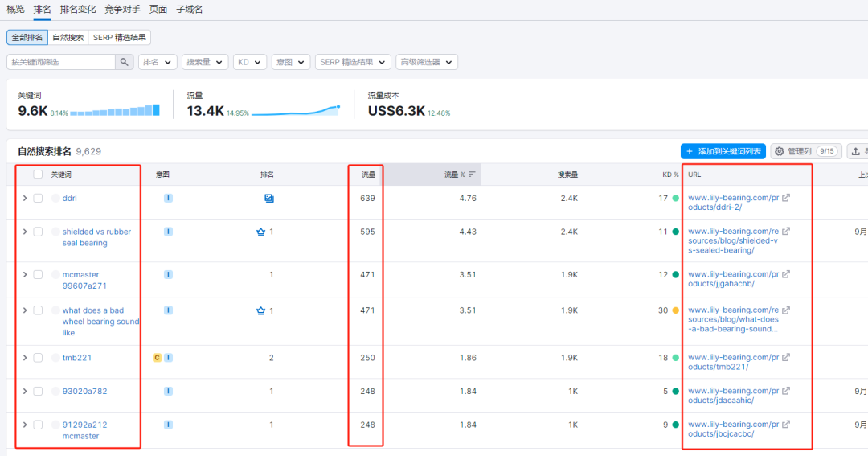Screen dimensions: 868x456
Task: Sort by the 搜索量 column header
Action: click(568, 175)
